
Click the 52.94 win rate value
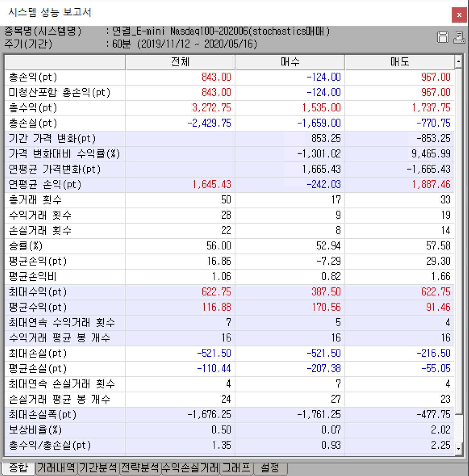click(x=329, y=246)
